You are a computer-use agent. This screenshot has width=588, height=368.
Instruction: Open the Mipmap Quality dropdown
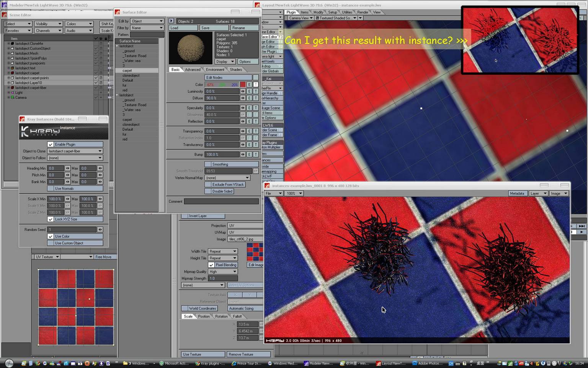tap(223, 272)
